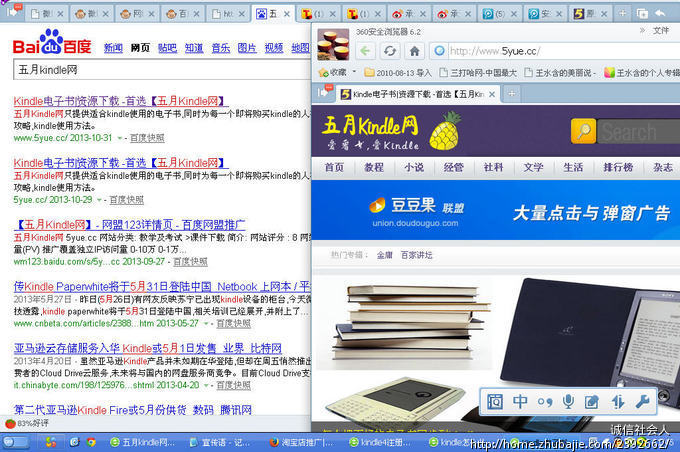Open the 三打哈网-中国最大 bookmark
The image size is (680, 452).
[478, 73]
